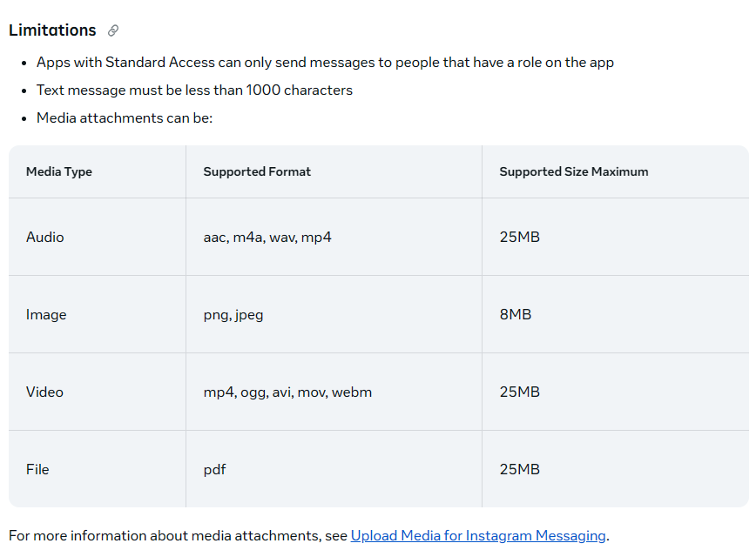
Task: Click the Standard Access limitation bullet text
Action: click(325, 63)
